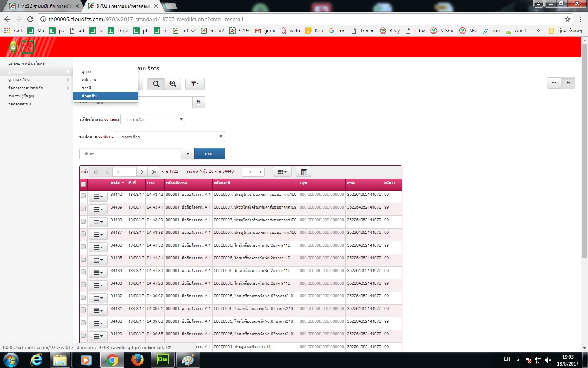
Task: Go to first page double-left arrow
Action: (96, 172)
